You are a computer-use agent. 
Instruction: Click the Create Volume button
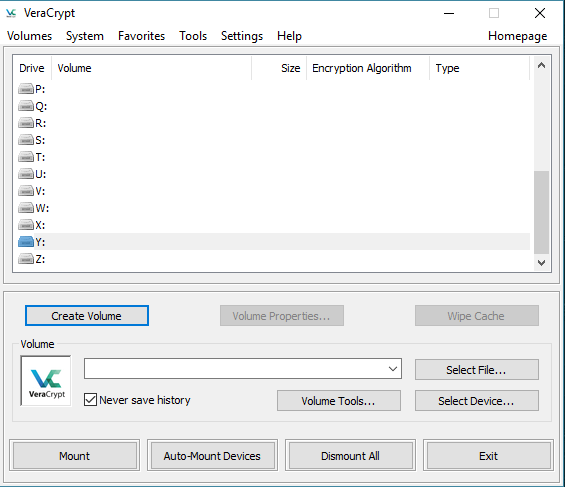pyautogui.click(x=86, y=316)
